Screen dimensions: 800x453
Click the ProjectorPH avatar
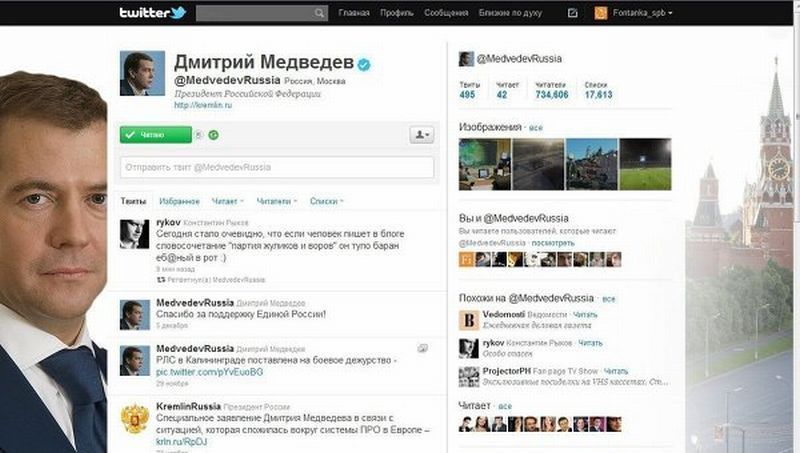pos(469,376)
